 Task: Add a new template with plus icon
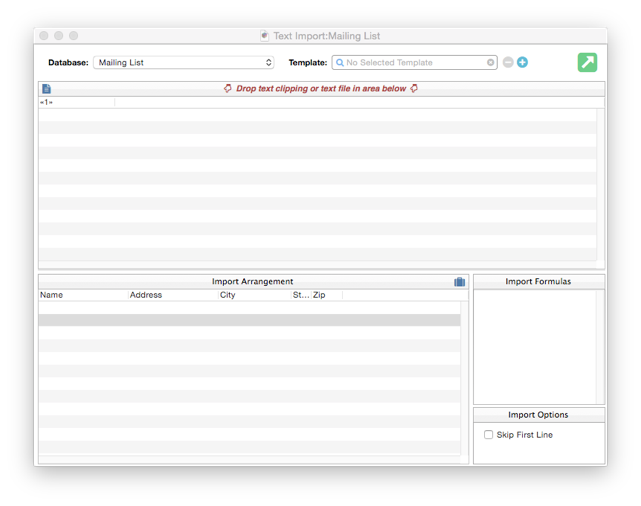522,62
